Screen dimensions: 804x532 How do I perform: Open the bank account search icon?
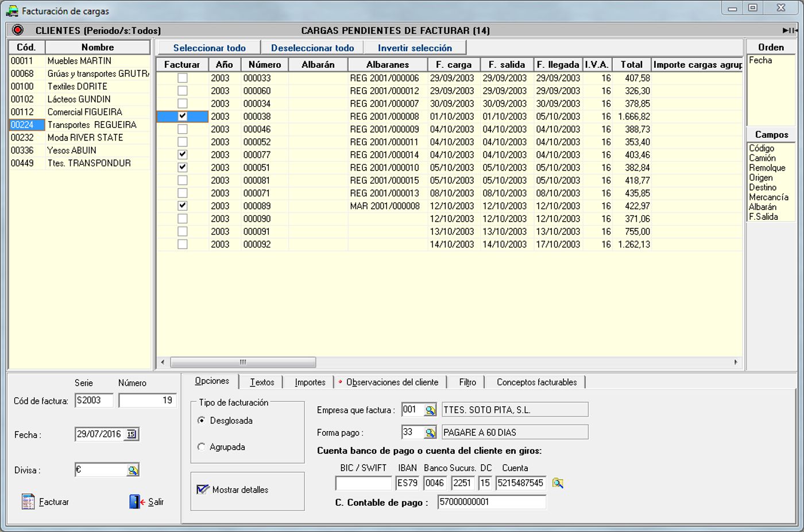click(x=557, y=483)
